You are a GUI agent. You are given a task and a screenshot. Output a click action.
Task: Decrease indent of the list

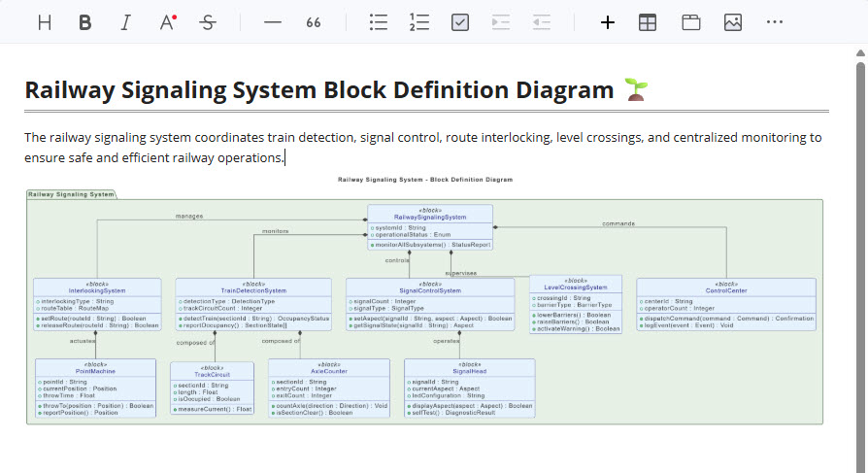[x=542, y=22]
